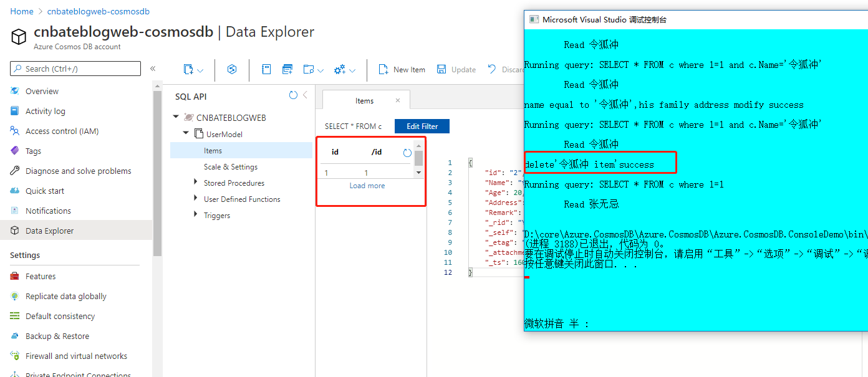This screenshot has height=377, width=868.
Task: Go to Home in the breadcrumb
Action: click(x=22, y=11)
